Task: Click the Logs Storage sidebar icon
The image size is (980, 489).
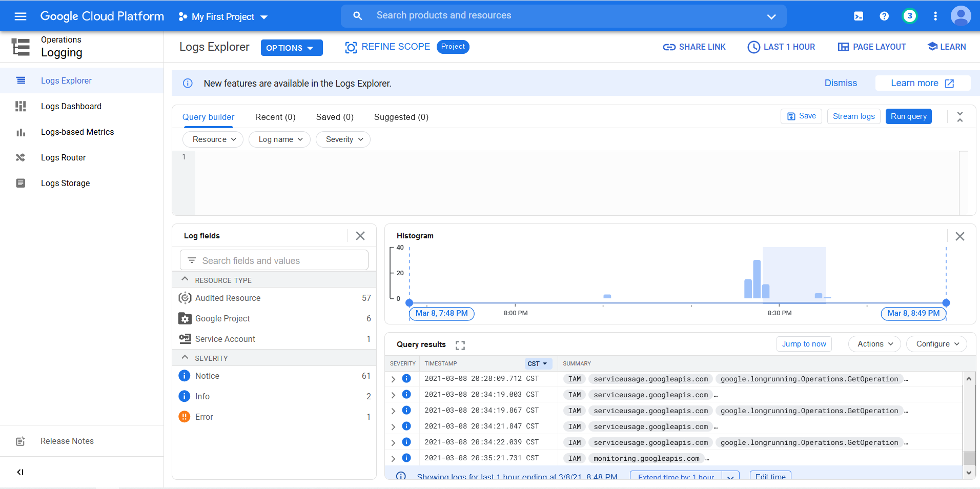Action: click(21, 183)
